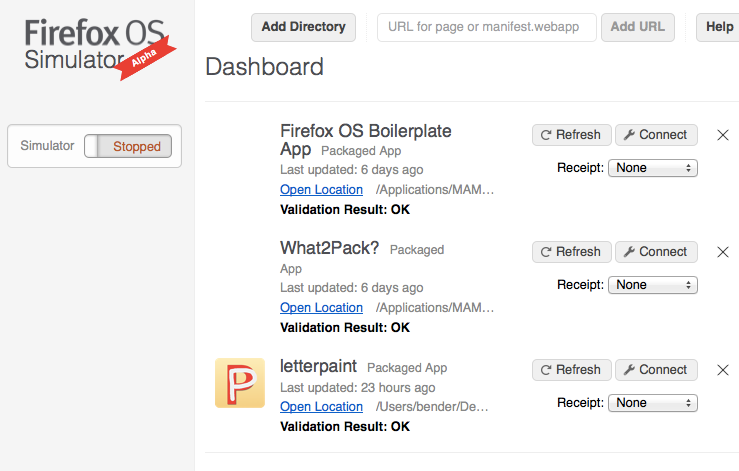Connect to the Firefox OS Boilerplate App
The width and height of the screenshot is (739, 471).
tap(656, 135)
